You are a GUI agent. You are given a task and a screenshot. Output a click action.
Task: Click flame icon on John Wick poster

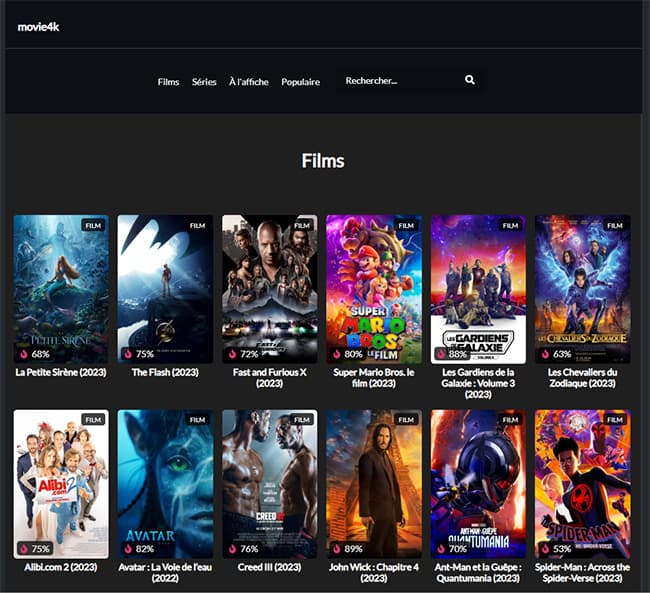[x=337, y=549]
